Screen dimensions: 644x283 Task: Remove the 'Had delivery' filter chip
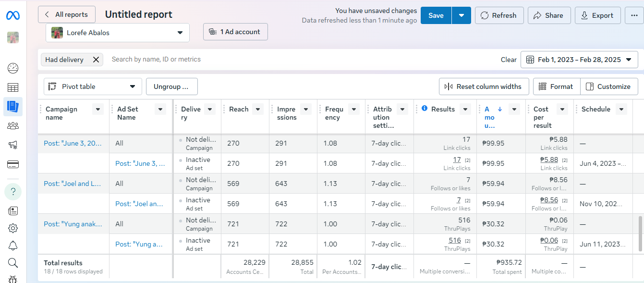tap(96, 60)
